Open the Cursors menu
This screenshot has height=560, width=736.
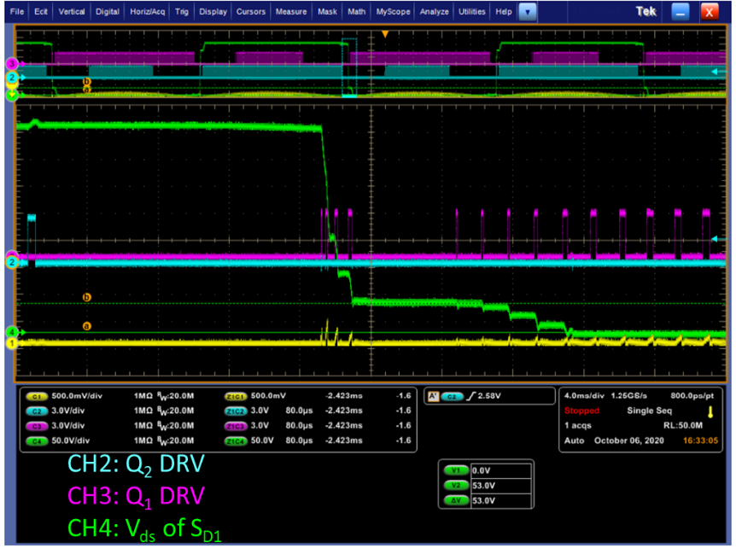pyautogui.click(x=252, y=12)
